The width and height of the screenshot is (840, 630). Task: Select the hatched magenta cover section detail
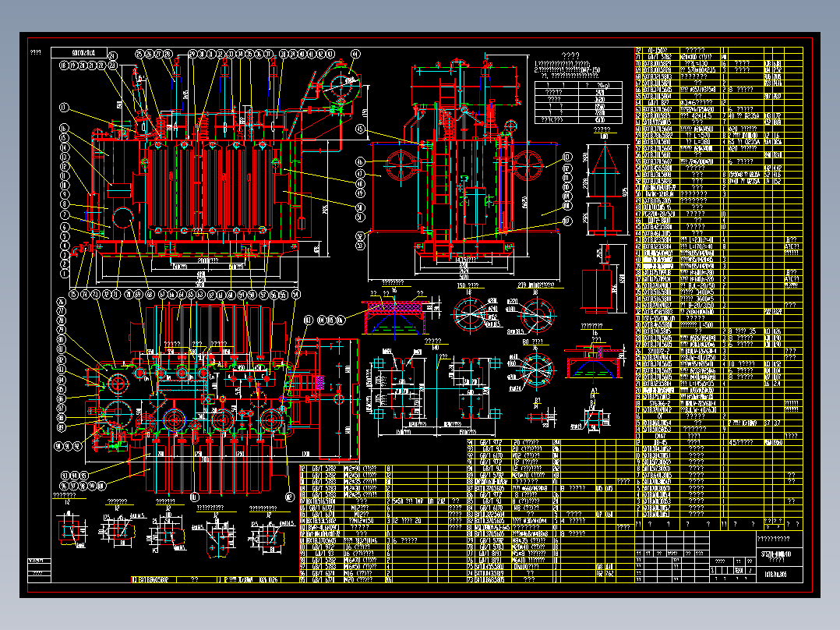pos(394,317)
